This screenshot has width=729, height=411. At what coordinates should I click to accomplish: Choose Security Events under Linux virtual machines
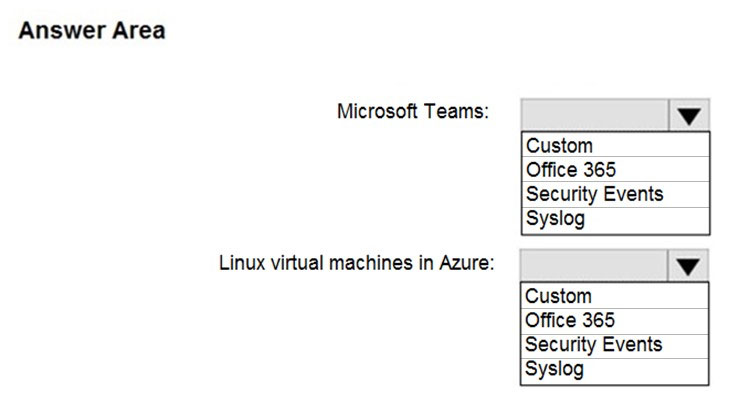tap(615, 345)
